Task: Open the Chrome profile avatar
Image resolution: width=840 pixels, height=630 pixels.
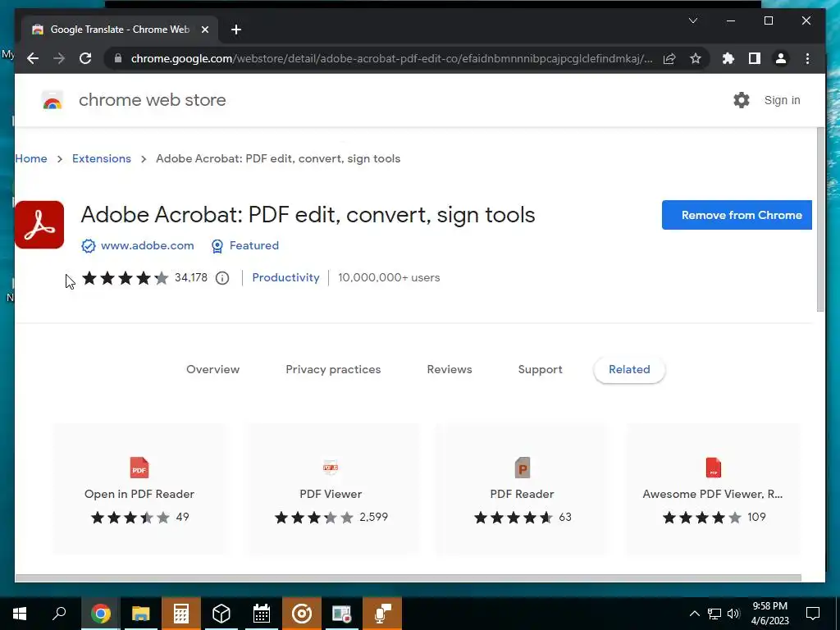Action: tap(781, 58)
